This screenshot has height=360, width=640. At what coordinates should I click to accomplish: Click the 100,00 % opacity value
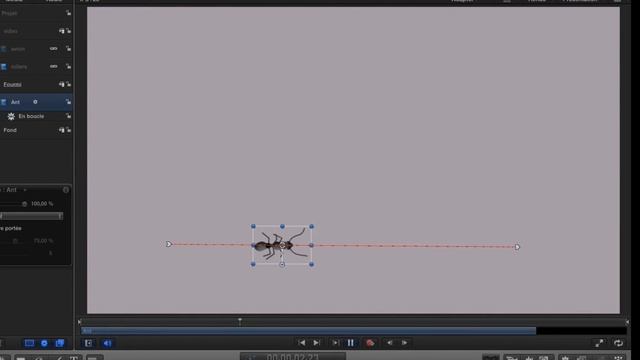coord(42,204)
